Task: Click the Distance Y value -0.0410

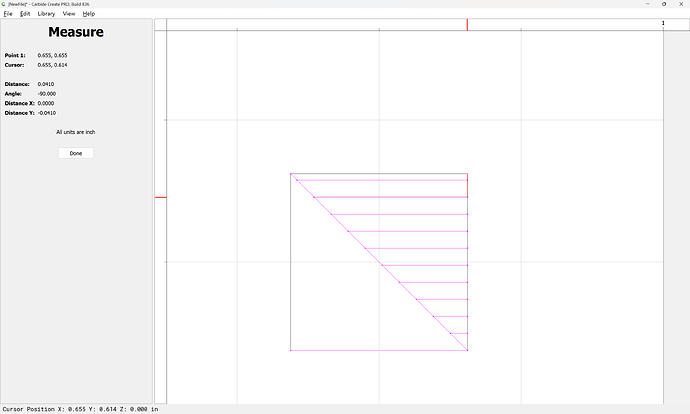Action: point(47,112)
